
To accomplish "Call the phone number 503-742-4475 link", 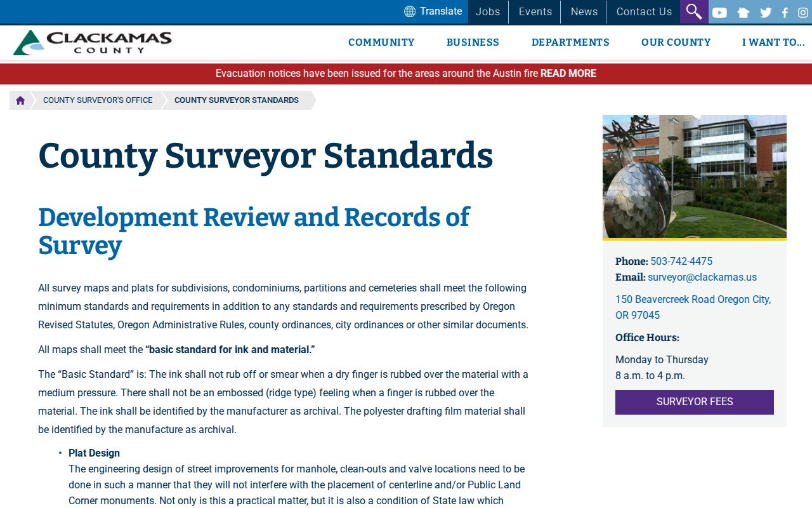I will [681, 262].
